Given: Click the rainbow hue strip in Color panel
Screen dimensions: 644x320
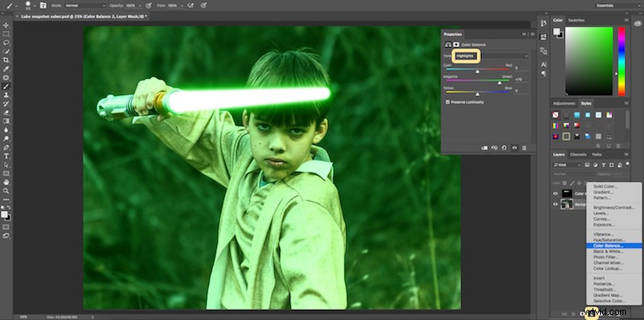Looking at the screenshot, I should [x=622, y=61].
